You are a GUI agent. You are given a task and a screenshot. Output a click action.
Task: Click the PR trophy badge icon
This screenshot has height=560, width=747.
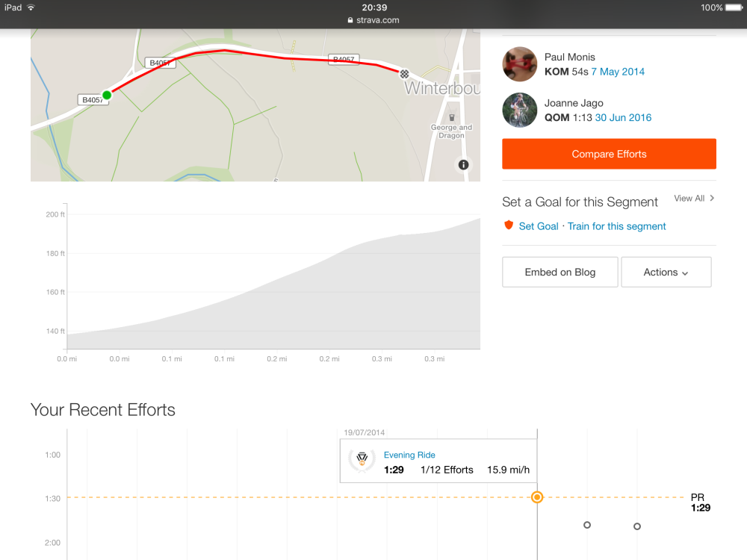coord(362,461)
